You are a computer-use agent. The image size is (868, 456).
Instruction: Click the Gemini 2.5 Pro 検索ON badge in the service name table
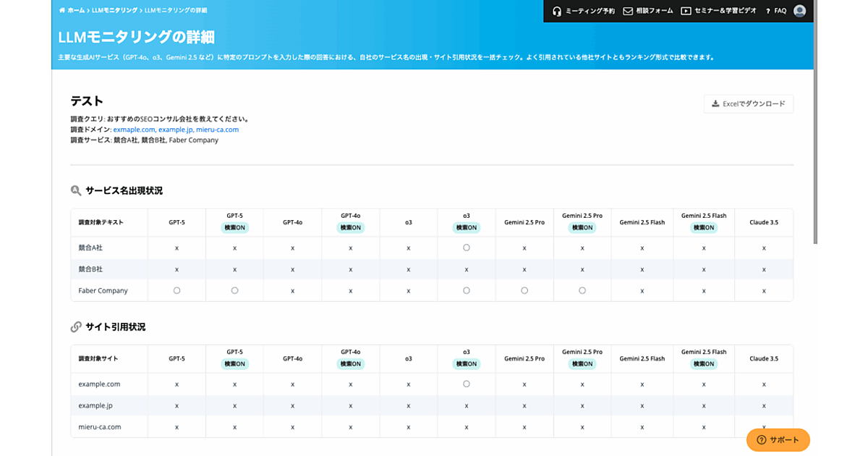point(582,228)
